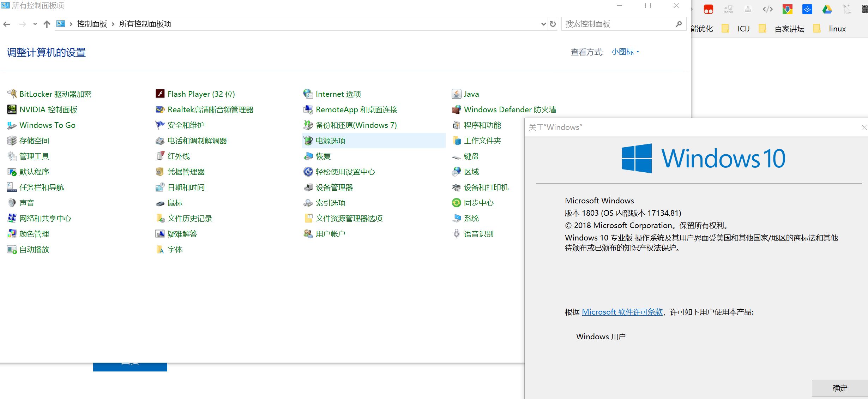Expand the recent locations arrow near back button

point(35,24)
